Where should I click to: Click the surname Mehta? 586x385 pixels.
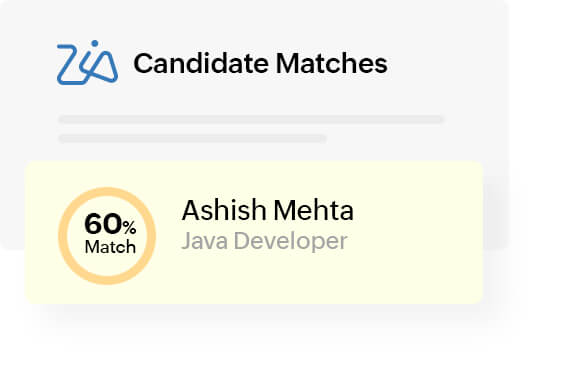pos(313,210)
